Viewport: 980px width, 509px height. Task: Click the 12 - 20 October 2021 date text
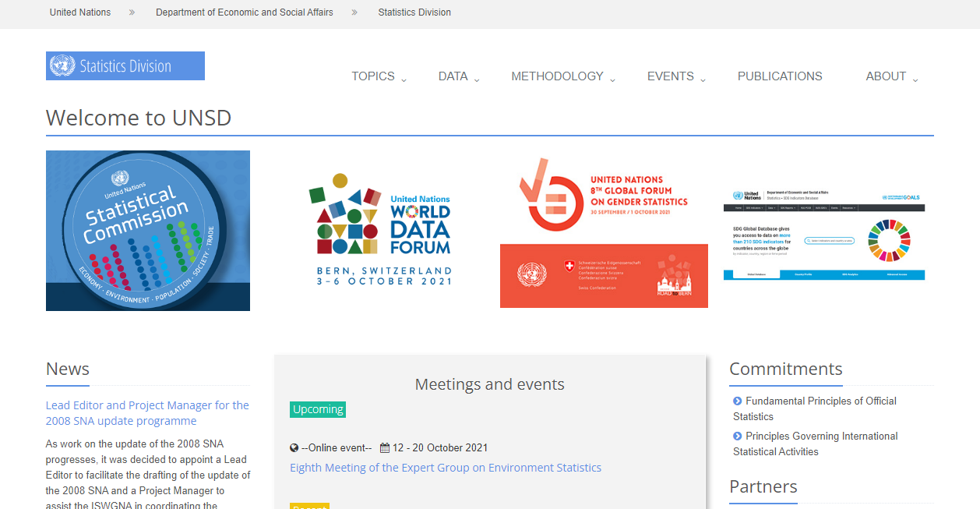point(440,448)
